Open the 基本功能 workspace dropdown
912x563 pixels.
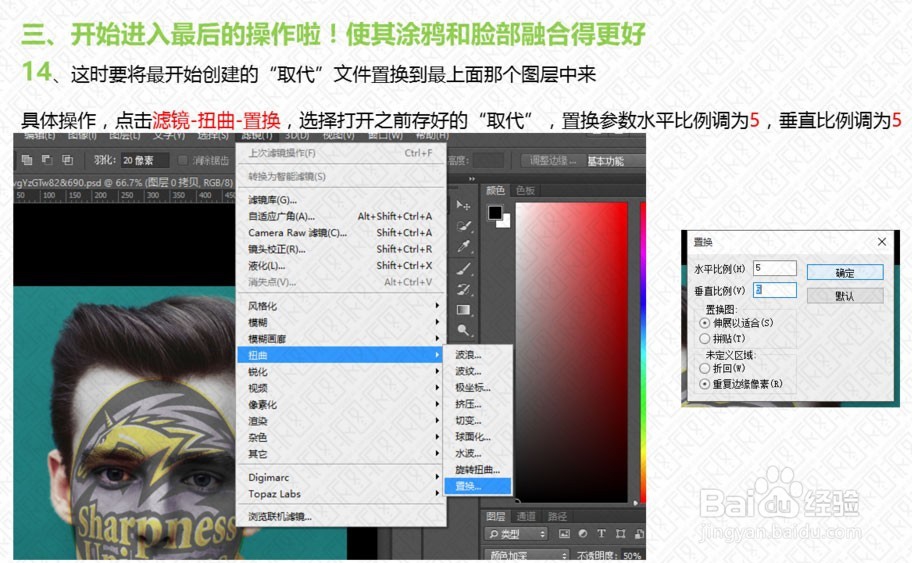[x=615, y=161]
